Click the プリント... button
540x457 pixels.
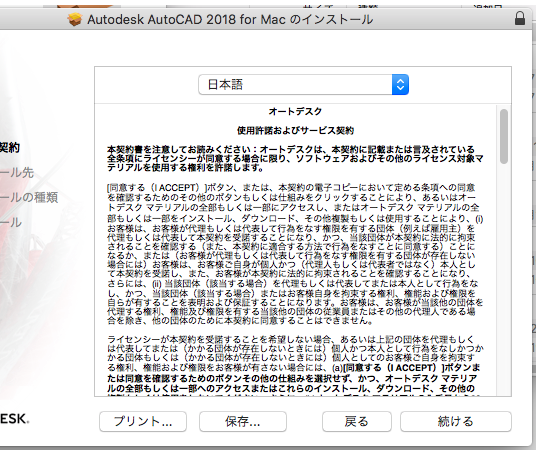143,421
